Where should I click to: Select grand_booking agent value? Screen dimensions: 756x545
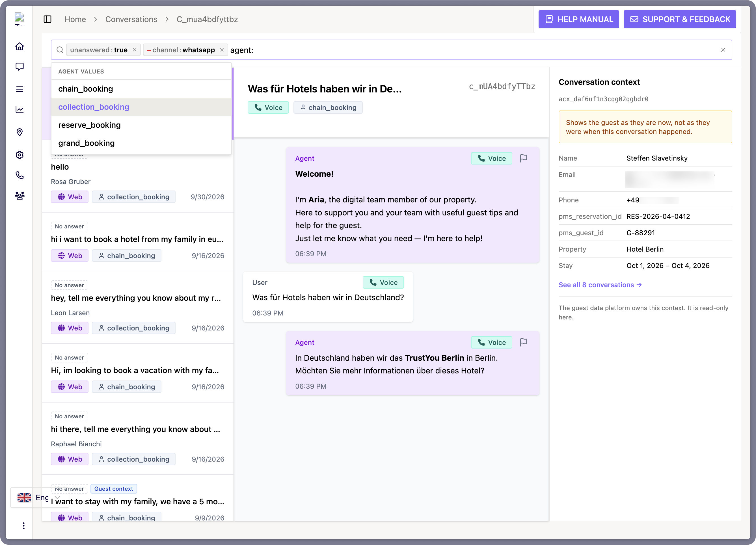(x=141, y=143)
